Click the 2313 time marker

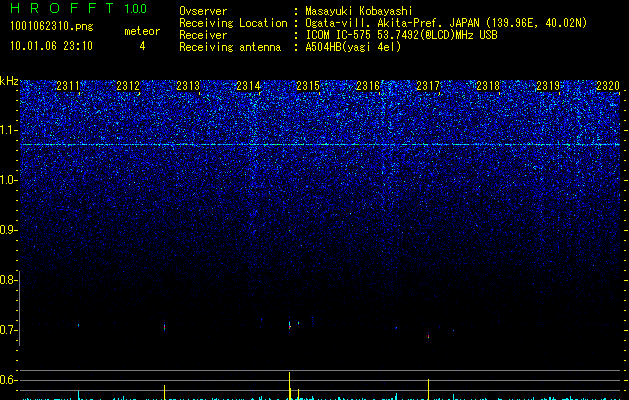point(188,85)
